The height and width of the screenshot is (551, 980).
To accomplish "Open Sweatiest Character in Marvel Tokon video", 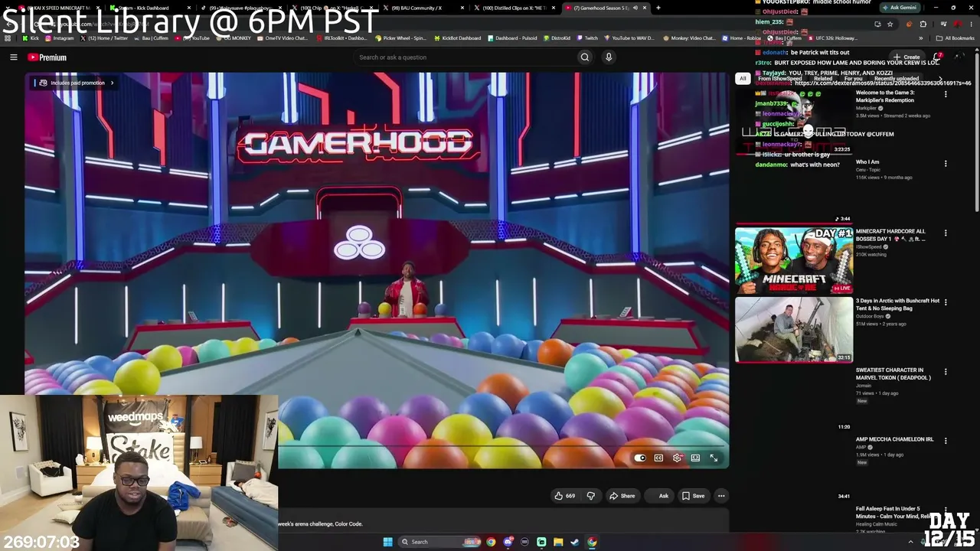I will coord(893,374).
